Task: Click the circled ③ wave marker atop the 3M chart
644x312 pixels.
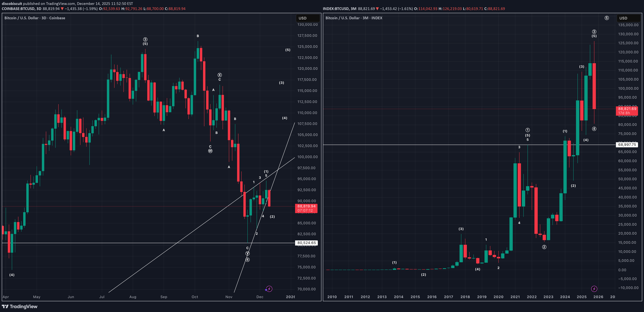Action: point(594,32)
